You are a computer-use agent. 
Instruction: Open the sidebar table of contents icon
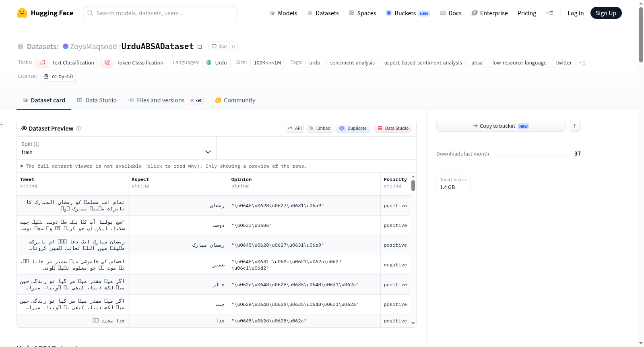coord(2,125)
